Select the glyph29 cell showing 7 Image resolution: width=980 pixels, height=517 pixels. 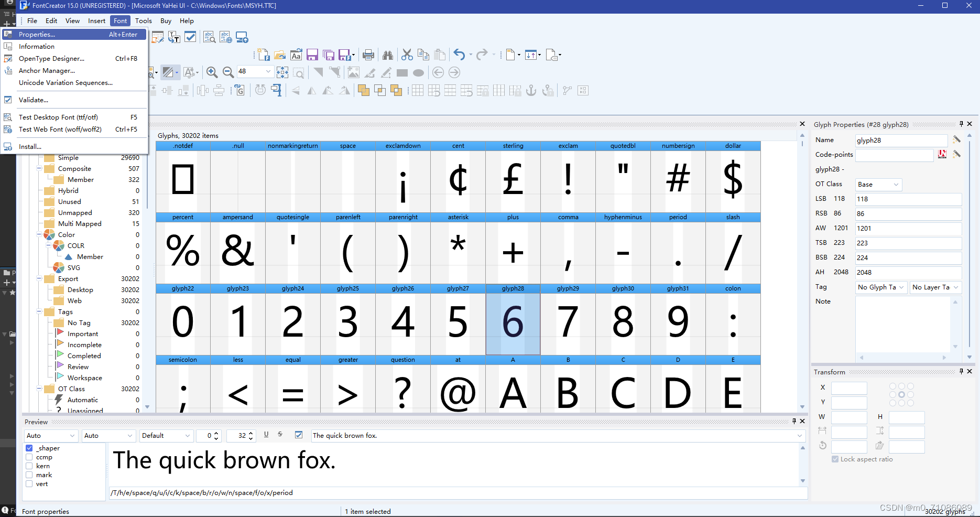[x=568, y=322]
